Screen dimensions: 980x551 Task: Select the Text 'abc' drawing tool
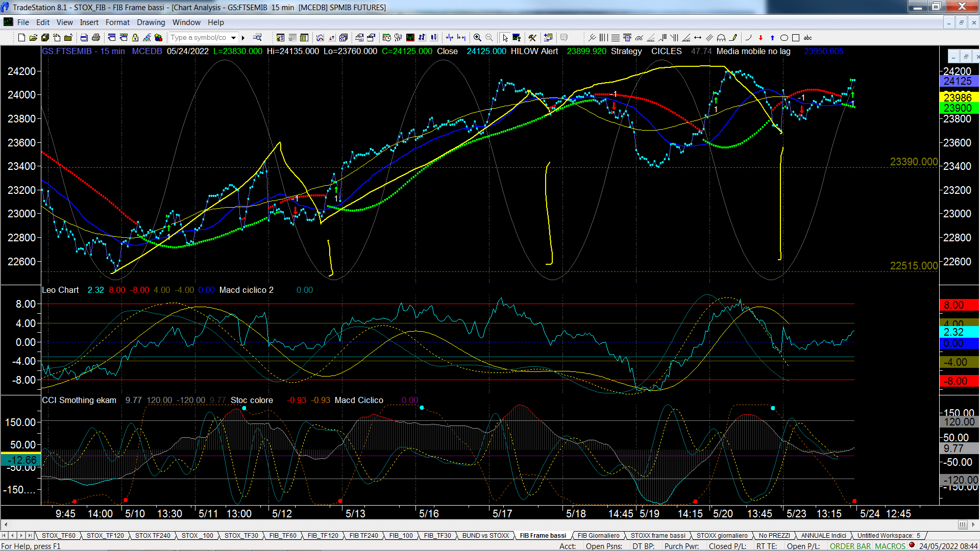coord(807,38)
